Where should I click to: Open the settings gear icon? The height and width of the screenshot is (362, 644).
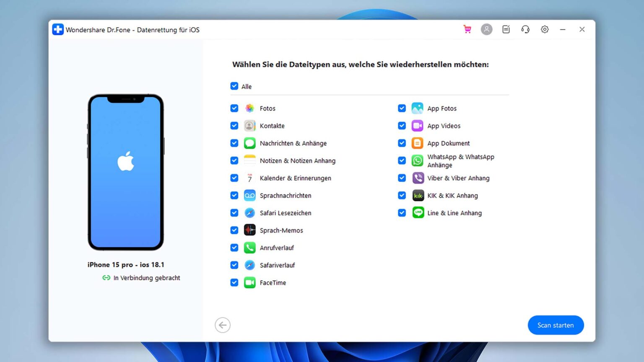(545, 29)
